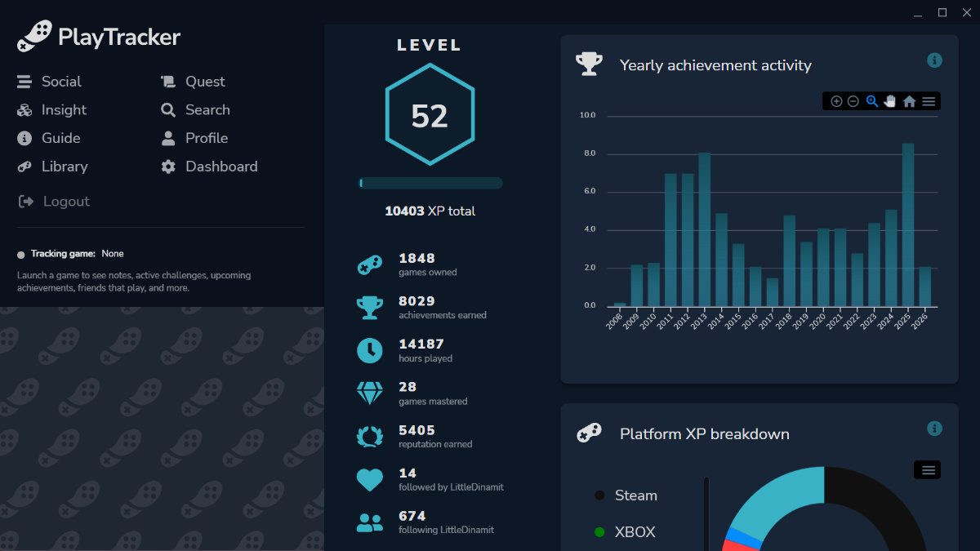The image size is (980, 551).
Task: Open the Insight menu item
Action: coord(64,109)
